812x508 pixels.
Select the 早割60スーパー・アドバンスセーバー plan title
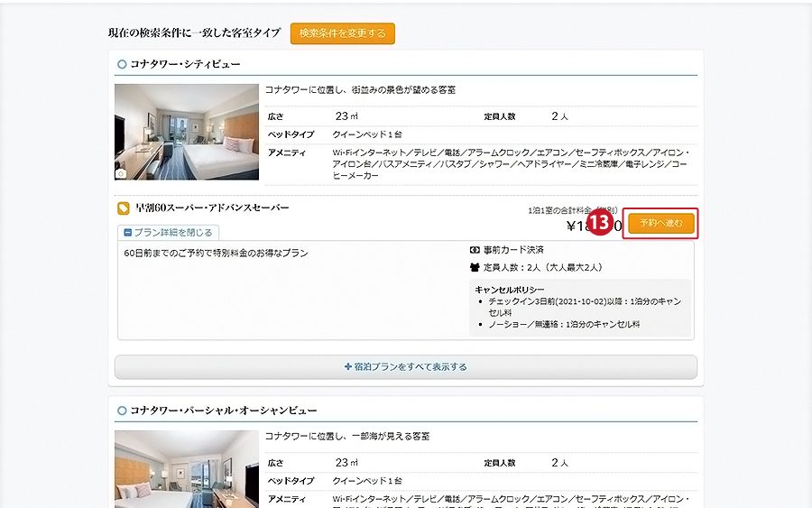pos(212,208)
